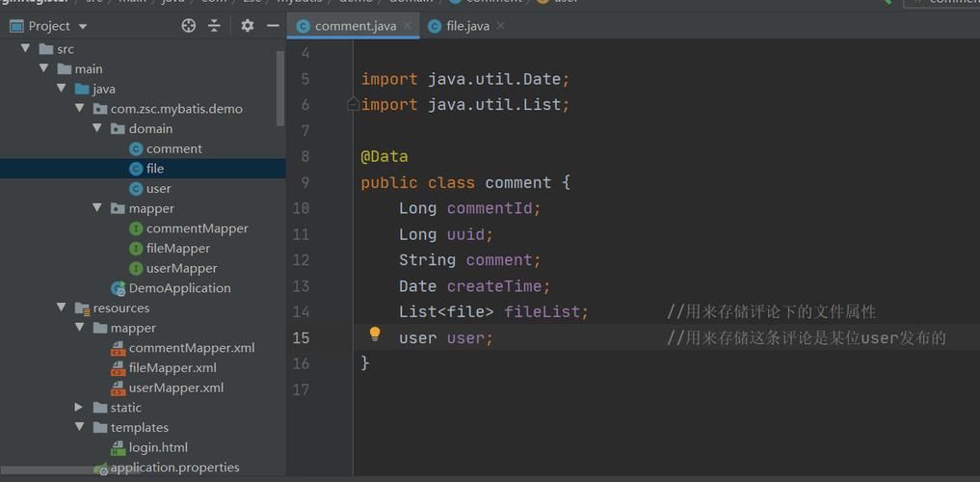Collapse the domain package folder
Screen dimensions: 980x482
[97, 128]
